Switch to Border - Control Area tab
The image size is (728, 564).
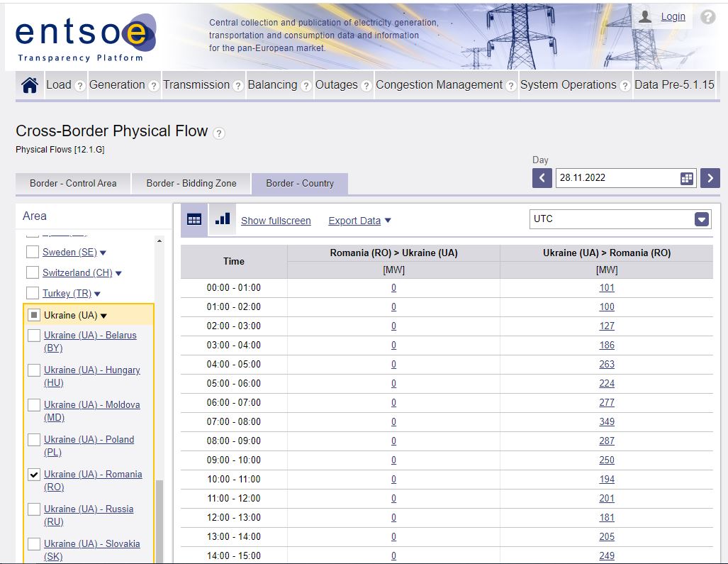click(x=73, y=183)
